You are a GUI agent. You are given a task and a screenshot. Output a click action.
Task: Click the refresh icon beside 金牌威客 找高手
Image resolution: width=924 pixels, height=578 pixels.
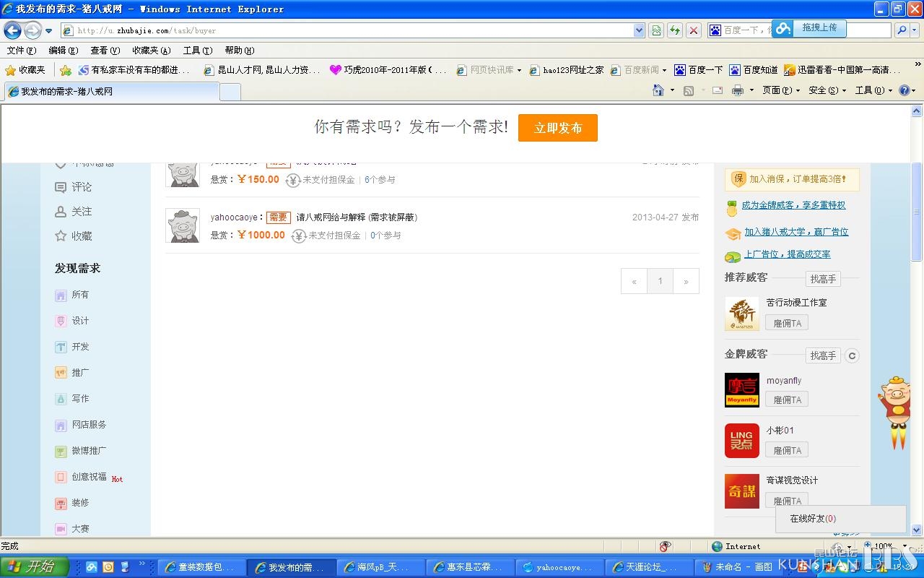[x=852, y=355]
